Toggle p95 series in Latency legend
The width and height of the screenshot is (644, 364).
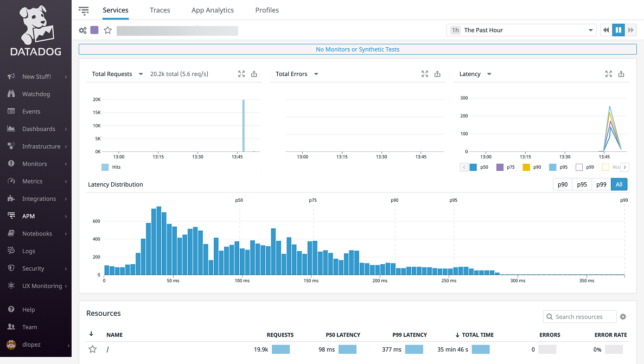pyautogui.click(x=559, y=167)
